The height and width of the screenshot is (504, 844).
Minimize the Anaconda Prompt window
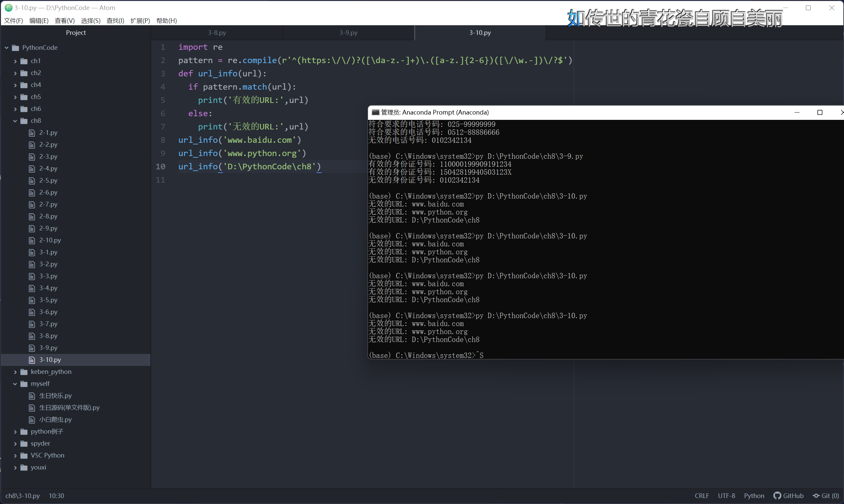797,113
